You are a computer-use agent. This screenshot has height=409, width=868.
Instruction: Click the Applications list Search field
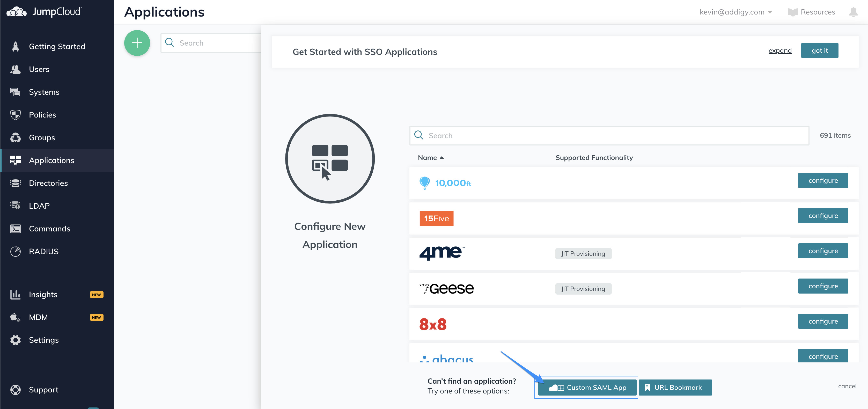pyautogui.click(x=211, y=43)
